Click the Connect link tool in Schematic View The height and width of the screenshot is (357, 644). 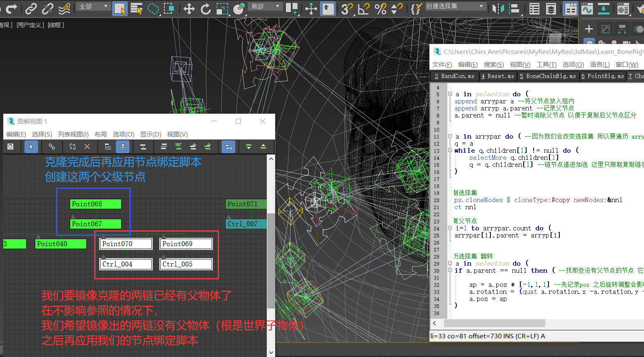click(52, 147)
